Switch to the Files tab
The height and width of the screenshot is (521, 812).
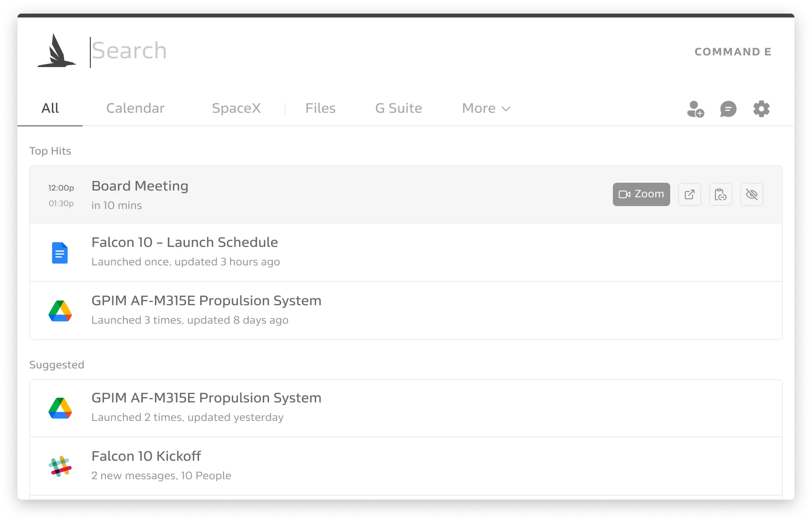(321, 108)
